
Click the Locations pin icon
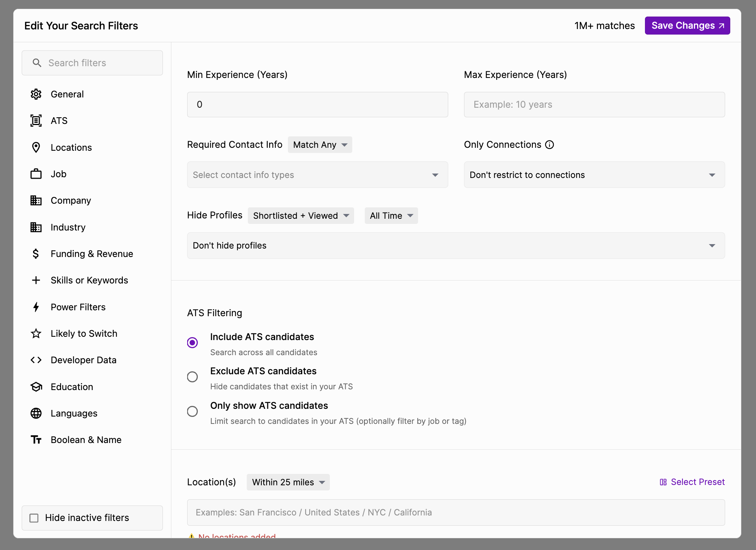[x=36, y=147]
